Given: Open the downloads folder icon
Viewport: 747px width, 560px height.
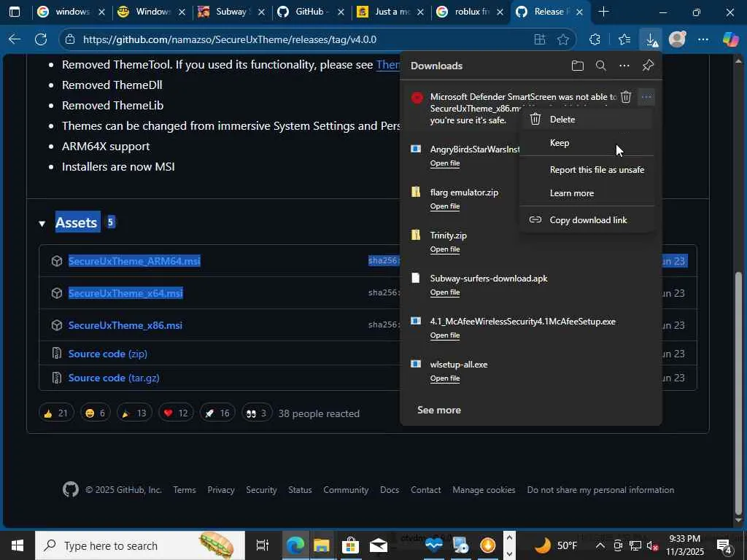Looking at the screenshot, I should pos(578,66).
